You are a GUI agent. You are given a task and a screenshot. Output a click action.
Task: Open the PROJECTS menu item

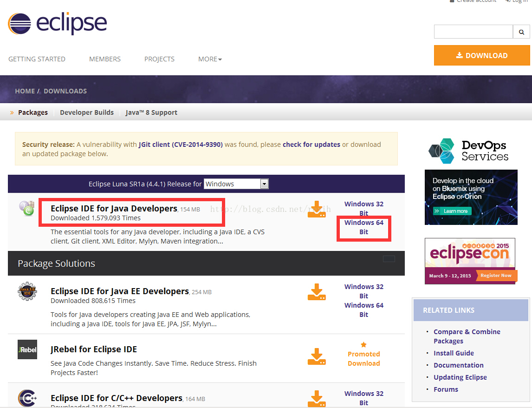(x=160, y=59)
